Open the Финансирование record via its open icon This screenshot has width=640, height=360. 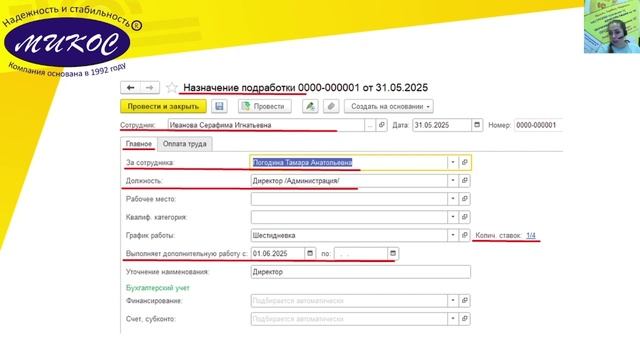(464, 300)
